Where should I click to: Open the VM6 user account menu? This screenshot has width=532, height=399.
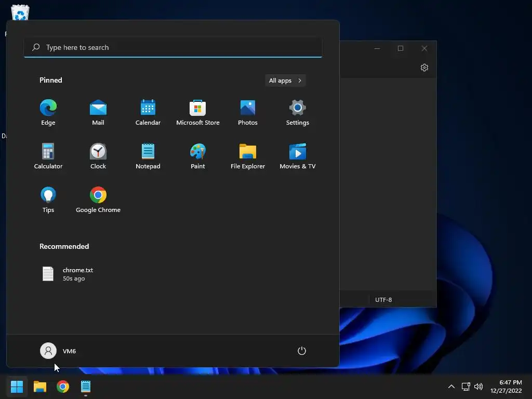58,351
